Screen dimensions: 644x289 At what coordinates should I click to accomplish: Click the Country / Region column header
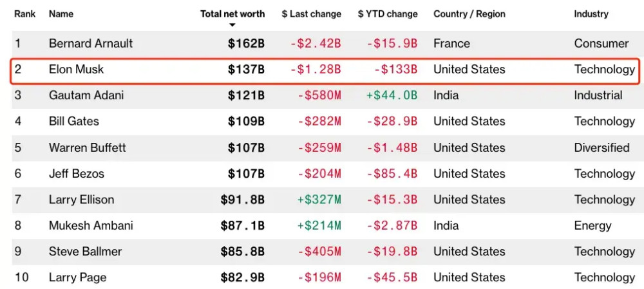click(469, 14)
